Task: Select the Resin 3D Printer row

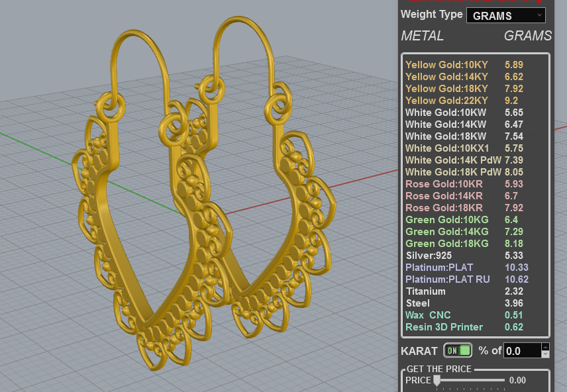Action: click(x=476, y=327)
